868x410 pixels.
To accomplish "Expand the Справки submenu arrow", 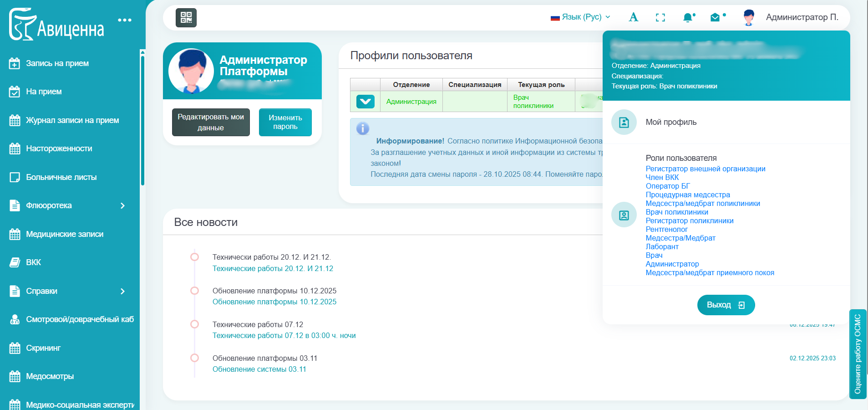I will tap(122, 291).
